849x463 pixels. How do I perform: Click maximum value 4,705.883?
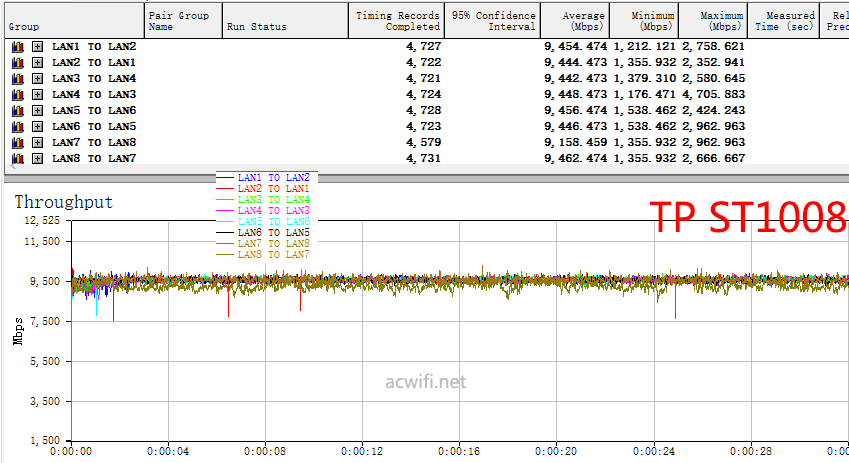coord(714,94)
